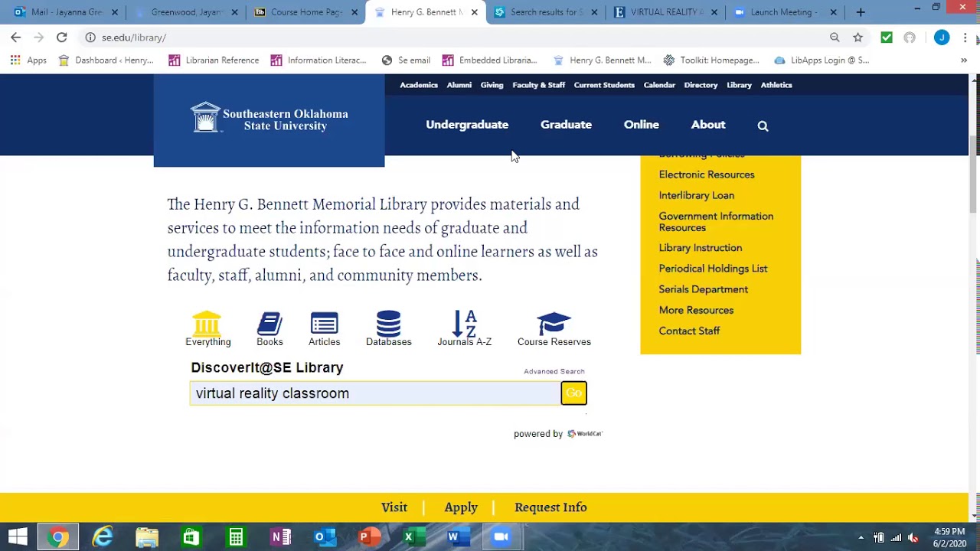Open the Online menu
The height and width of the screenshot is (551, 980).
(642, 125)
